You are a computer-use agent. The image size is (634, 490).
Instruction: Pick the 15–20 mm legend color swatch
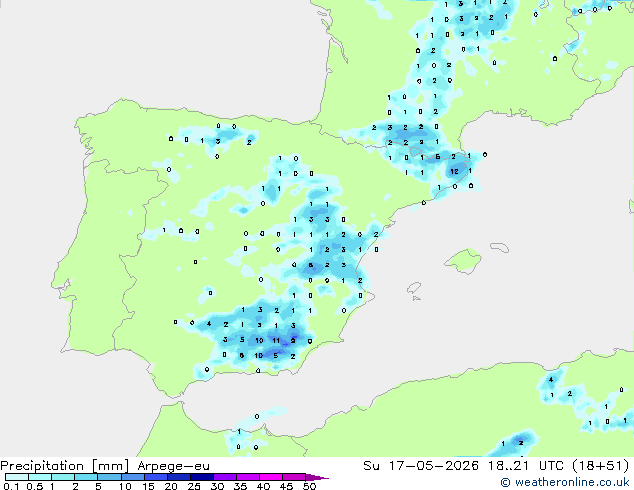tap(155, 477)
